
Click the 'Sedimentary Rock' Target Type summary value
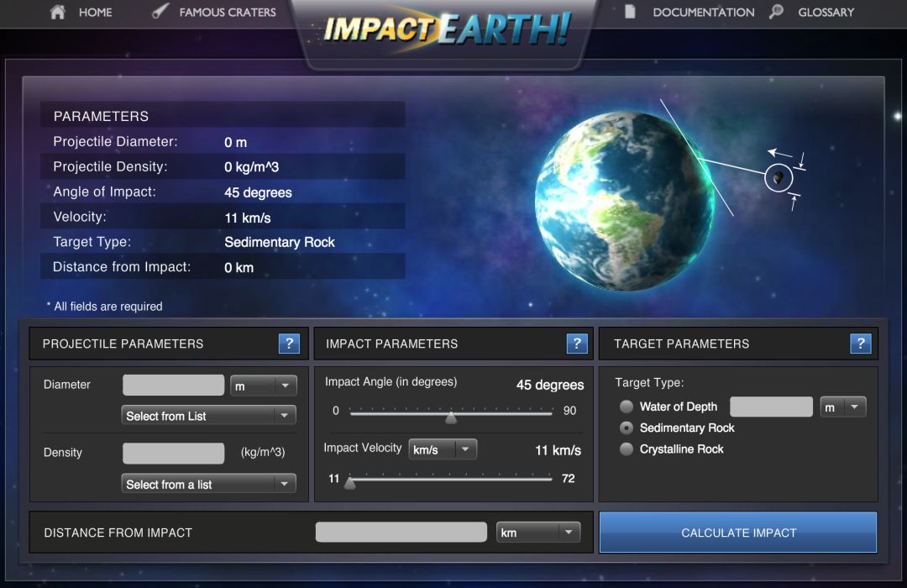(280, 242)
